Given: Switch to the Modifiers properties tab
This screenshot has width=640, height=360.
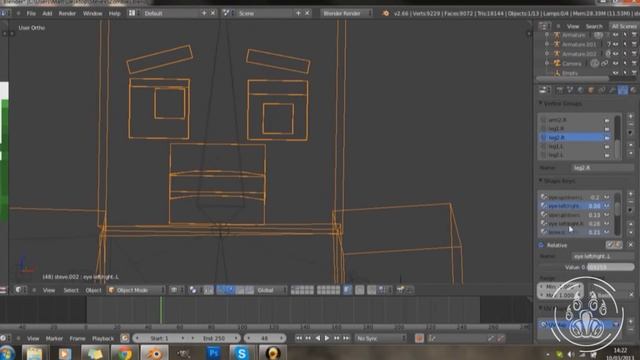Looking at the screenshot, I should (x=612, y=90).
